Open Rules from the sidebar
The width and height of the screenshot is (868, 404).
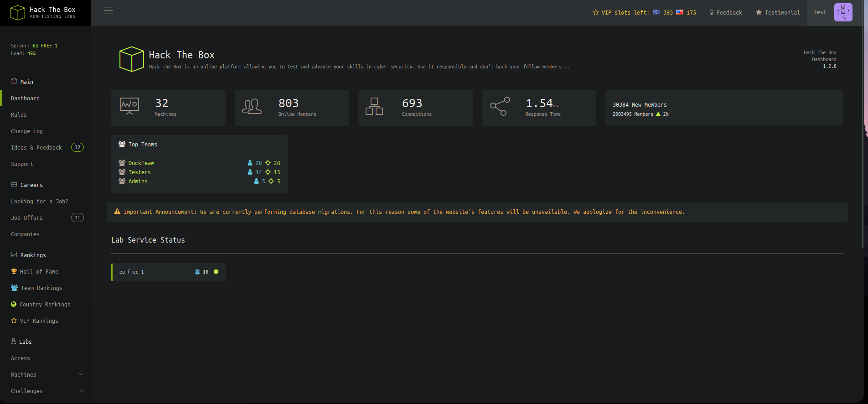click(19, 114)
